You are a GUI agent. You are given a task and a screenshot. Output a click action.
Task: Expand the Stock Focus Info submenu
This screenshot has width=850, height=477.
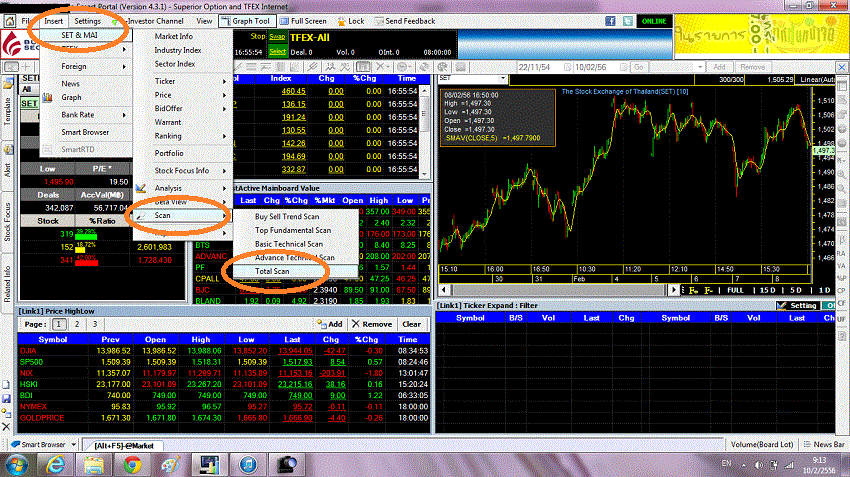tap(183, 171)
